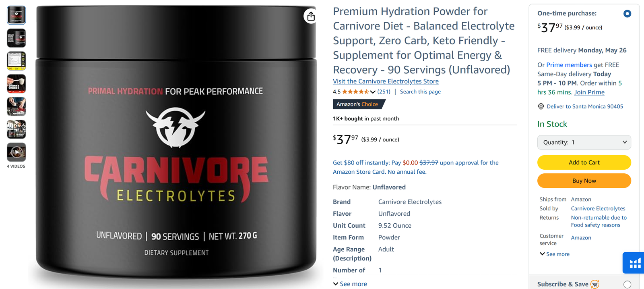Select the third nutrition label thumbnail
The width and height of the screenshot is (644, 289).
point(16,61)
